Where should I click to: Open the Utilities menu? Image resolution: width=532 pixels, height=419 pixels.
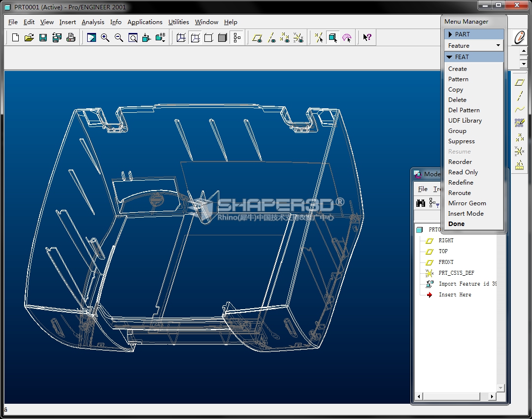coord(178,22)
